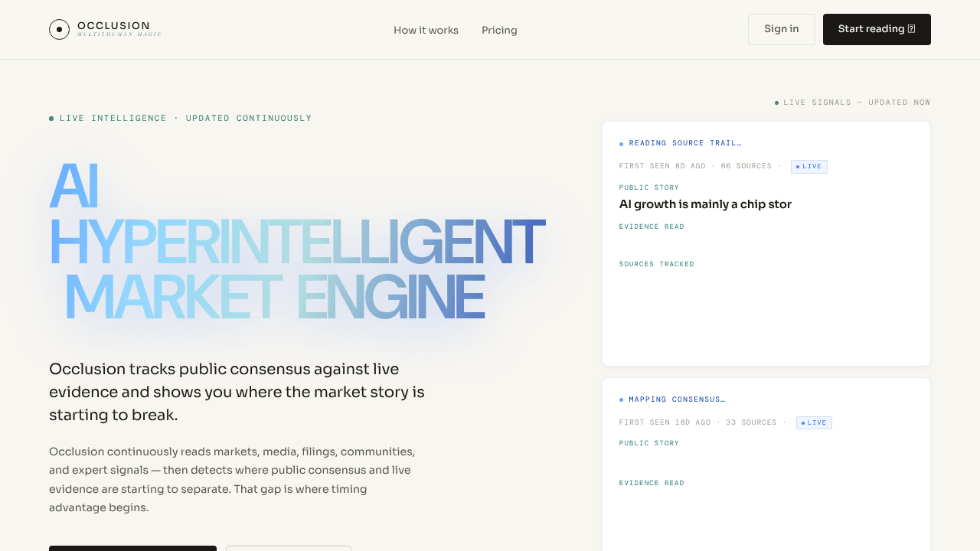Image resolution: width=980 pixels, height=551 pixels.
Task: Click the OCCLUSION brand name
Action: click(113, 26)
